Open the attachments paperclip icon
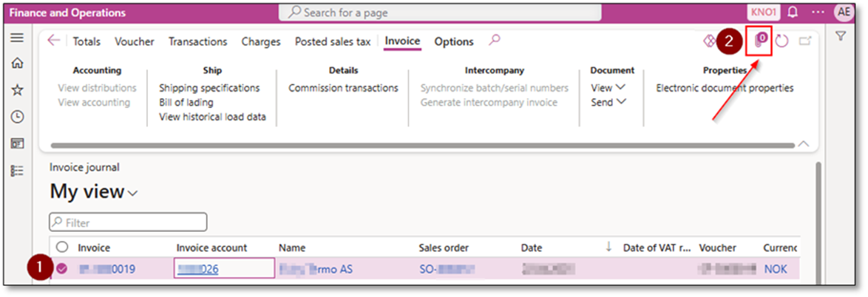This screenshot has width=868, height=297. pos(760,41)
